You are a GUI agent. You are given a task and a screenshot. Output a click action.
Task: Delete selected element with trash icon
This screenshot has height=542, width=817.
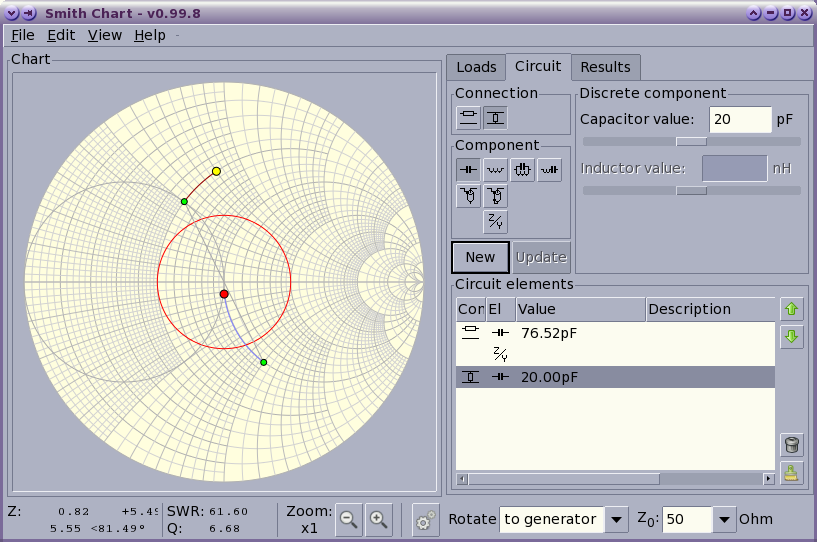pyautogui.click(x=791, y=445)
